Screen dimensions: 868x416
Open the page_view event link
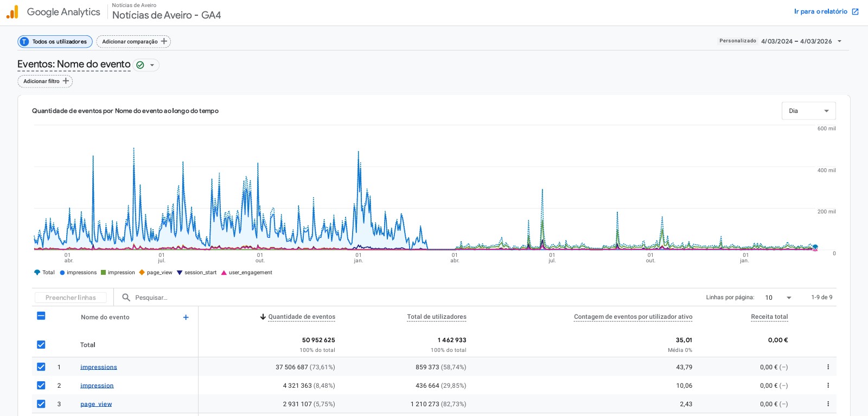[96, 404]
